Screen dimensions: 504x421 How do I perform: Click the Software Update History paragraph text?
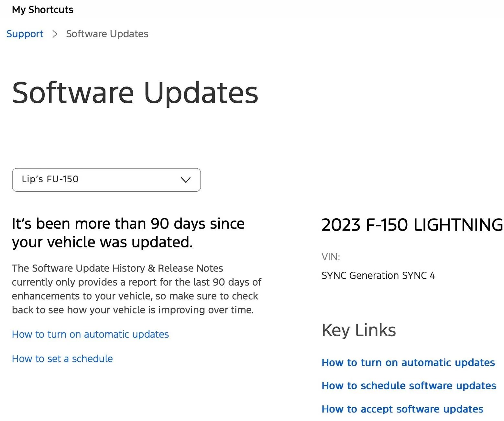coord(136,289)
